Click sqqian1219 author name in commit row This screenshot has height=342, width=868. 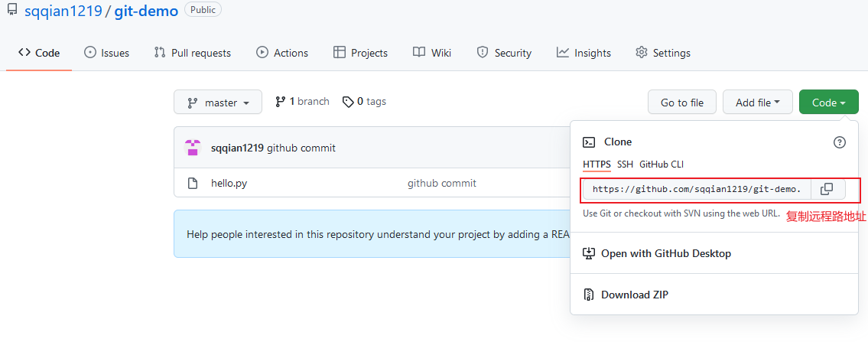click(238, 148)
